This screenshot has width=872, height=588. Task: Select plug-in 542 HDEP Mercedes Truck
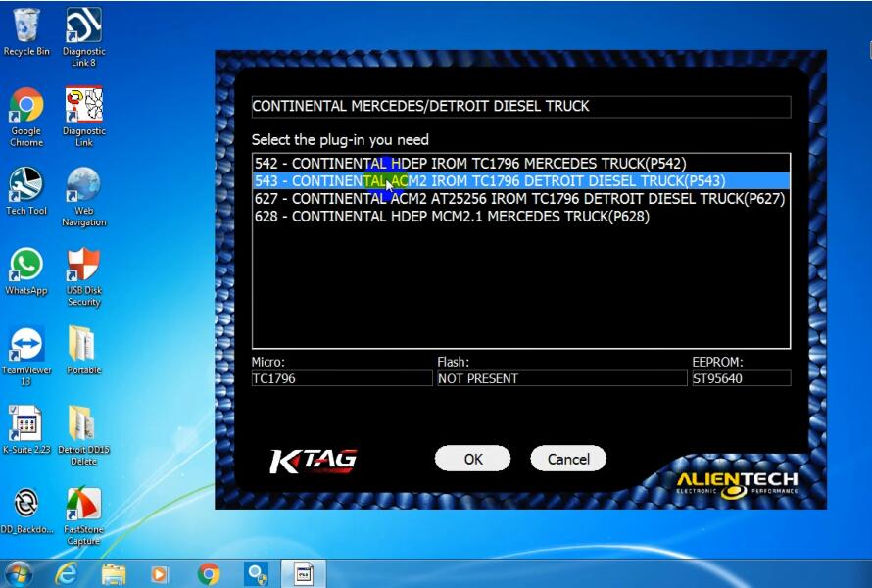click(x=521, y=164)
